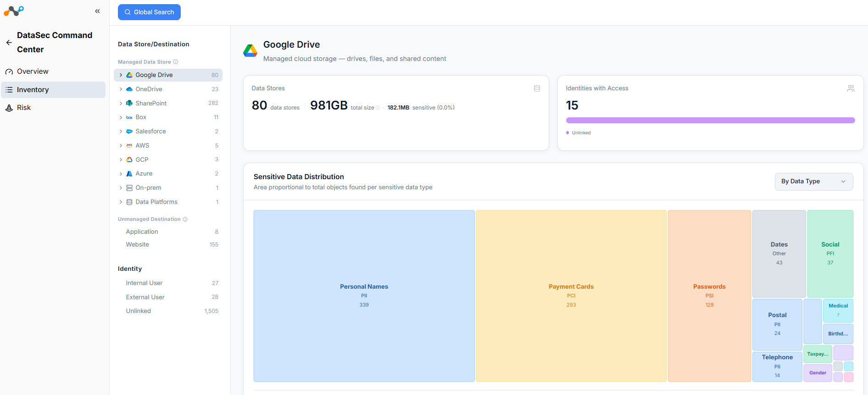Click the Dates treemap block
The image size is (868, 395).
(779, 254)
